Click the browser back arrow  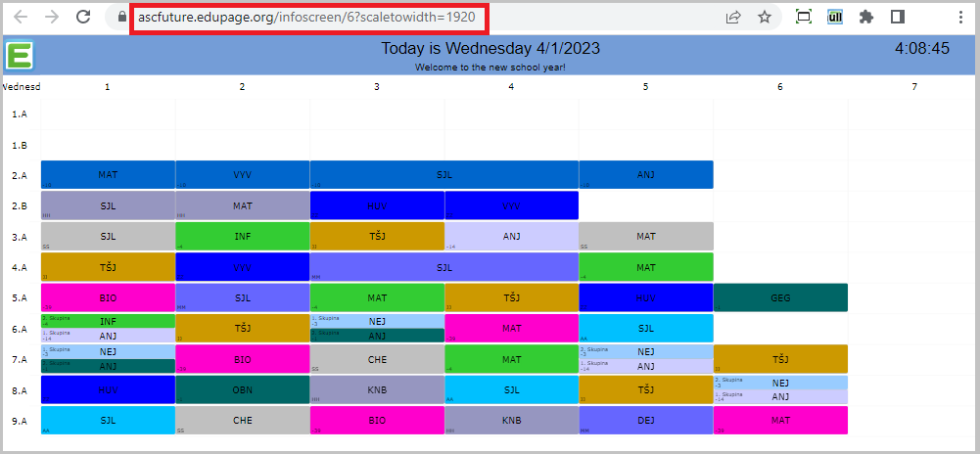[x=21, y=17]
